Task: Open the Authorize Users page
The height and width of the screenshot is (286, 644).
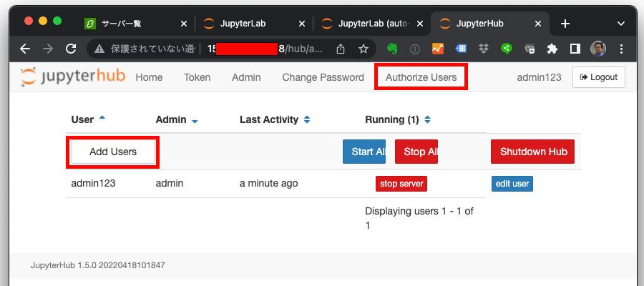Action: click(421, 77)
